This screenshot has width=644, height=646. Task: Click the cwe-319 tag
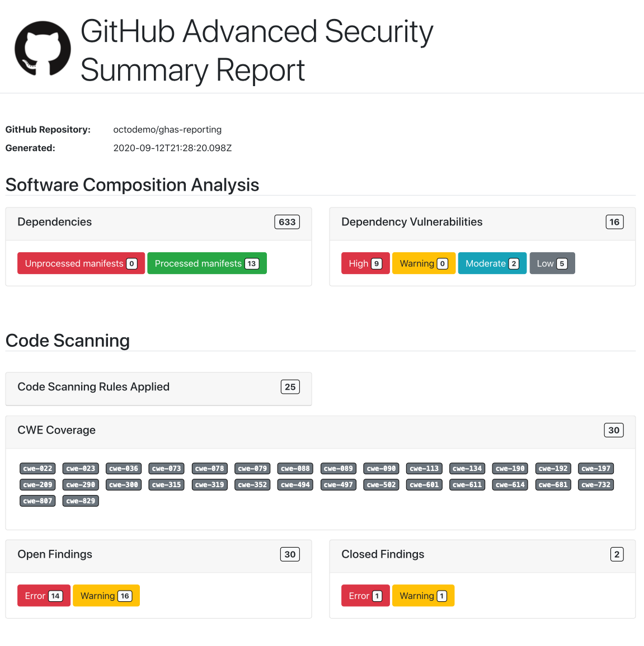[209, 484]
